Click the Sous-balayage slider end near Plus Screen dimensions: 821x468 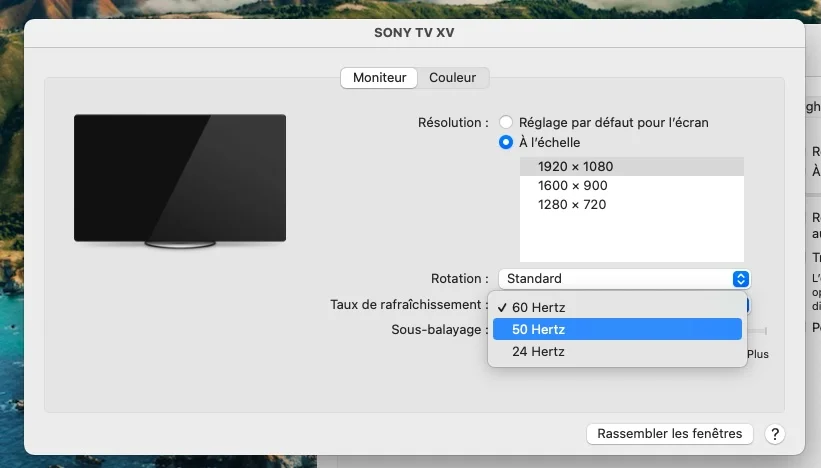[765, 331]
